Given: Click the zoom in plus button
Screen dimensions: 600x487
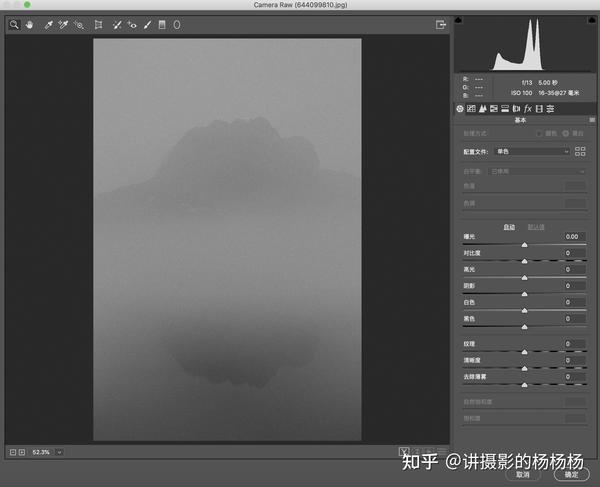Looking at the screenshot, I should click(22, 452).
